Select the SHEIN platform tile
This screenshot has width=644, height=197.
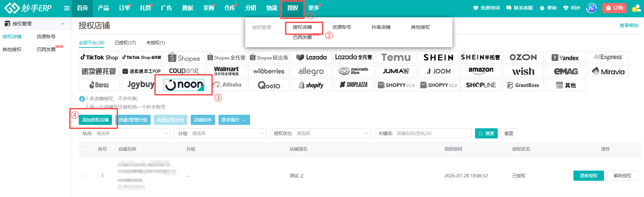pos(438,57)
